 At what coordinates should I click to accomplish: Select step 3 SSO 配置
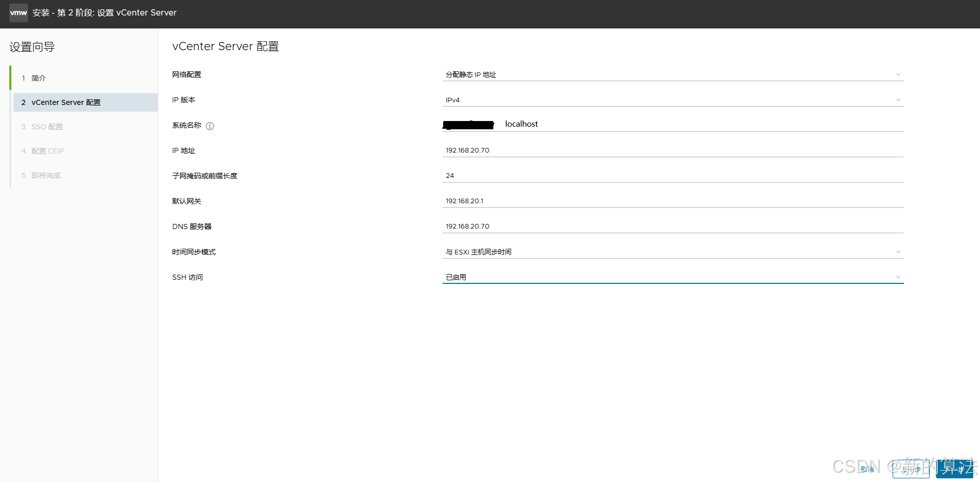coord(85,127)
